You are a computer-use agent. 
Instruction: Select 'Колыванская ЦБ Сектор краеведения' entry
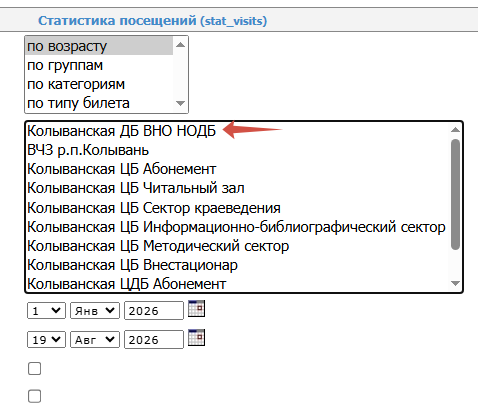click(237, 208)
